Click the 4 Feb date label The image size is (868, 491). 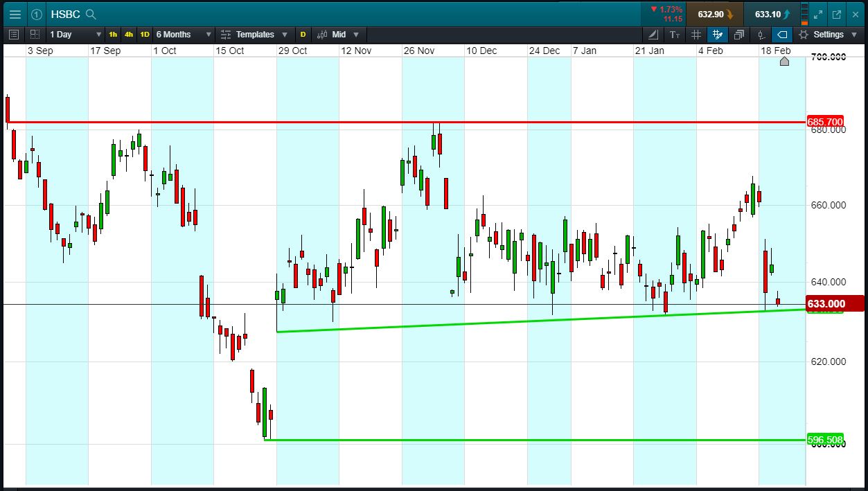coord(710,51)
